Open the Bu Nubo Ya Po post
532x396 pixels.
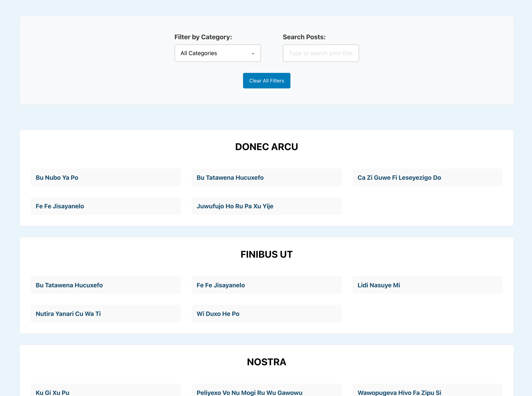click(x=57, y=178)
